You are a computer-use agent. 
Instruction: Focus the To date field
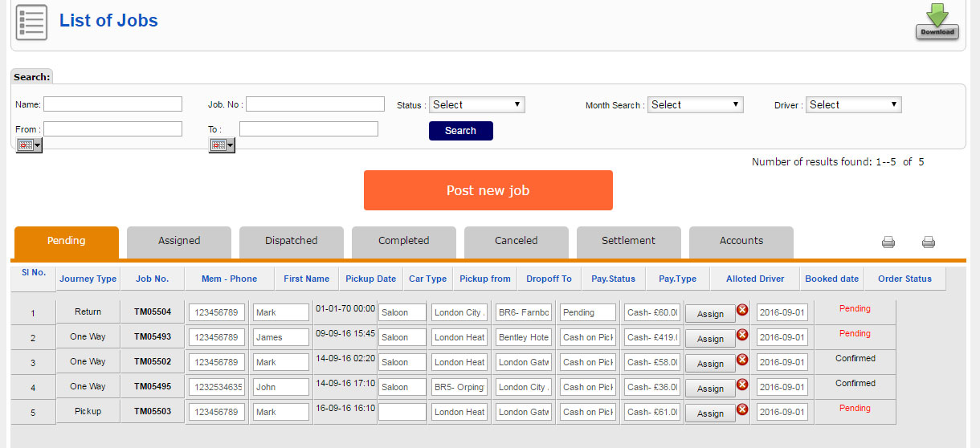coord(308,128)
